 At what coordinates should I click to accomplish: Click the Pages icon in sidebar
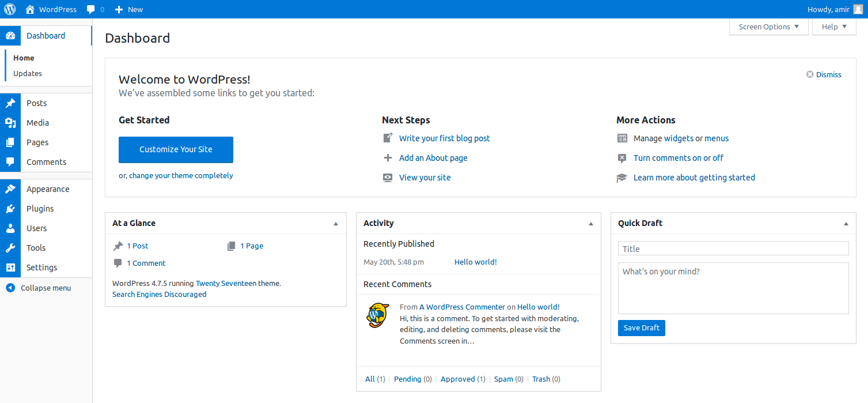pyautogui.click(x=10, y=142)
